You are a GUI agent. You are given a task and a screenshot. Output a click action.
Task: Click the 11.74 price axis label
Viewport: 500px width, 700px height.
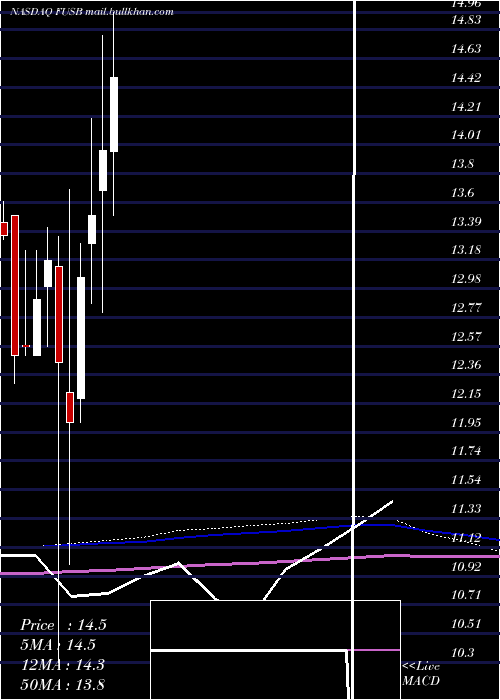click(466, 451)
